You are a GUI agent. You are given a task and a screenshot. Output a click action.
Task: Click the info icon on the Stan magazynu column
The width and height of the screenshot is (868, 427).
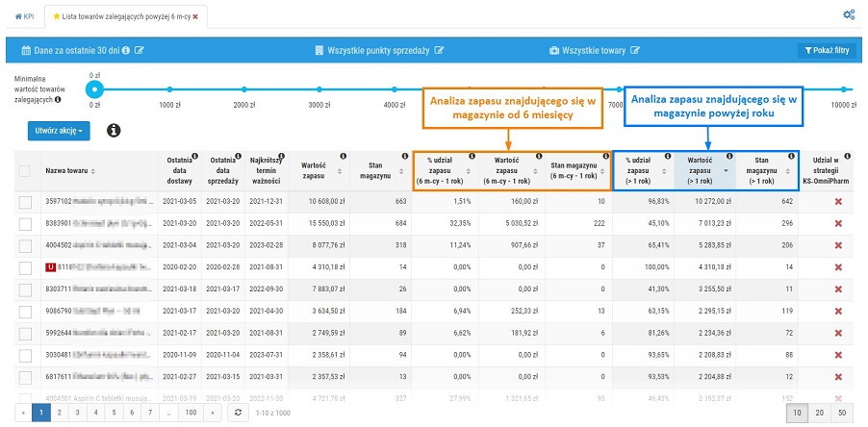click(x=405, y=156)
